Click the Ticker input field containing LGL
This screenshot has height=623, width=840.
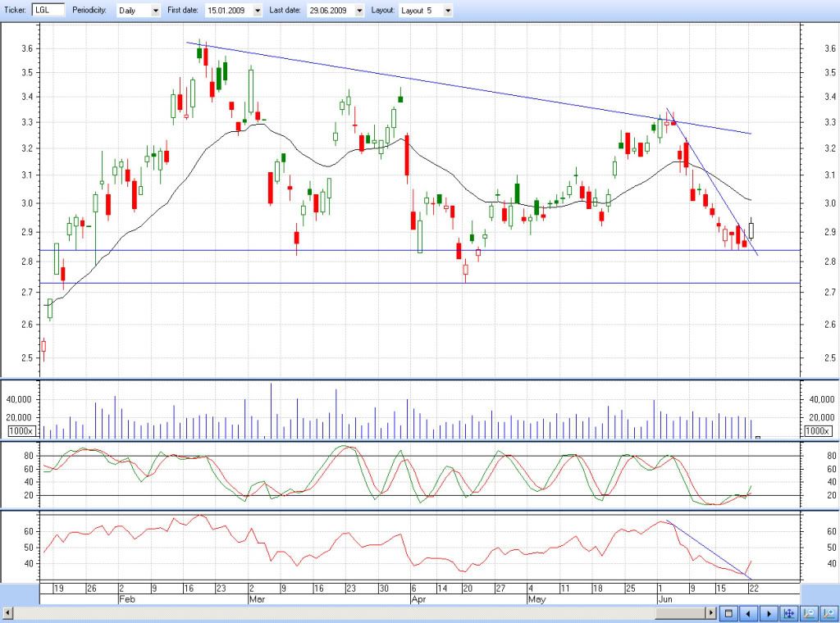pyautogui.click(x=48, y=10)
